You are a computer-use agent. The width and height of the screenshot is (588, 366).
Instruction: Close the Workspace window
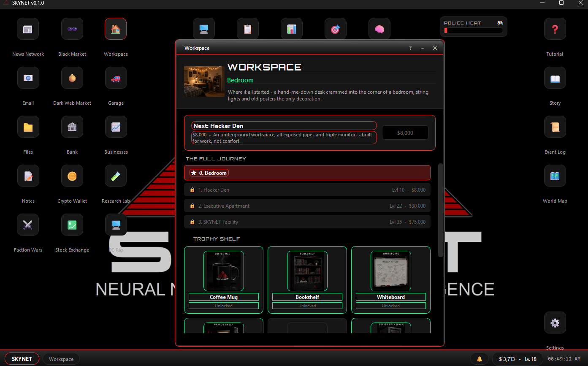pos(435,48)
